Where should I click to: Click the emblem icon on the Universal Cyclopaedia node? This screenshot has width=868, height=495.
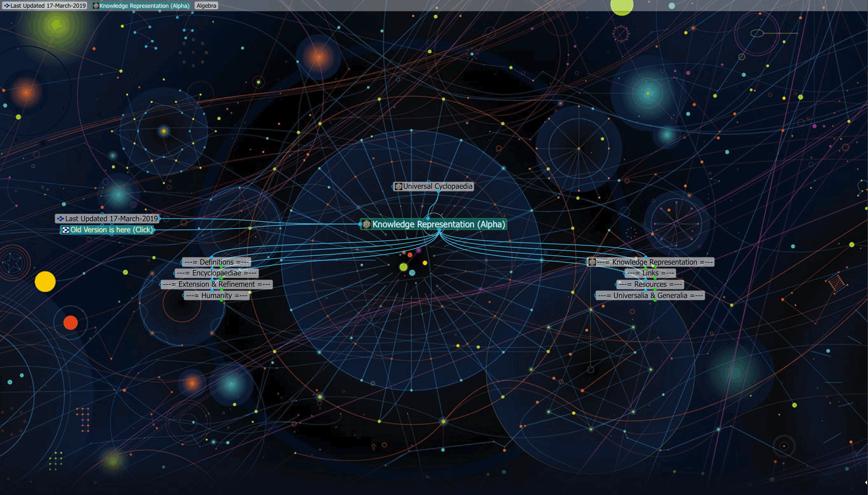pos(399,187)
